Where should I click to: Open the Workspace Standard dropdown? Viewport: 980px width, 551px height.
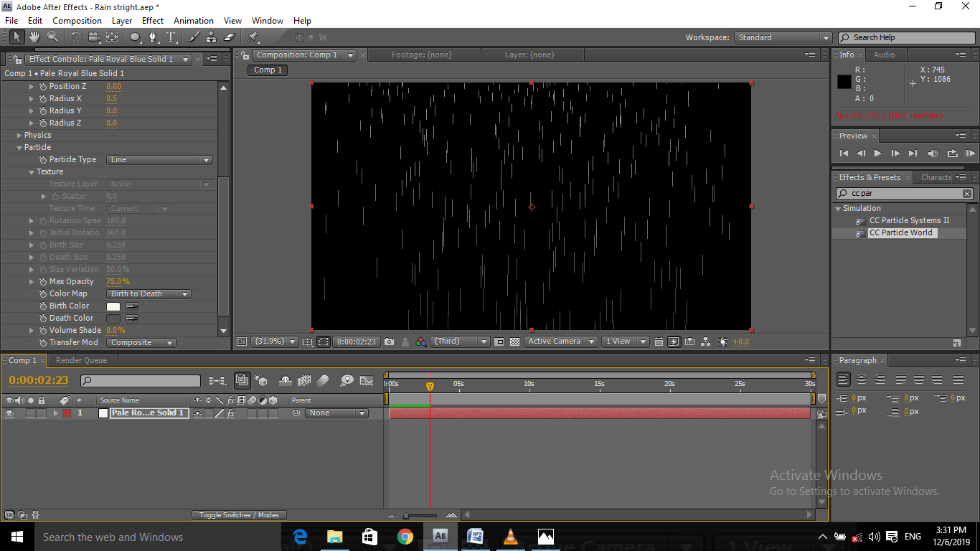783,38
